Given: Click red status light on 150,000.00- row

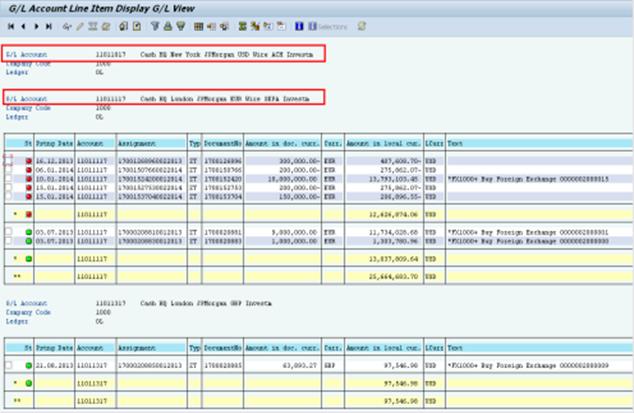Looking at the screenshot, I should pos(29,197).
